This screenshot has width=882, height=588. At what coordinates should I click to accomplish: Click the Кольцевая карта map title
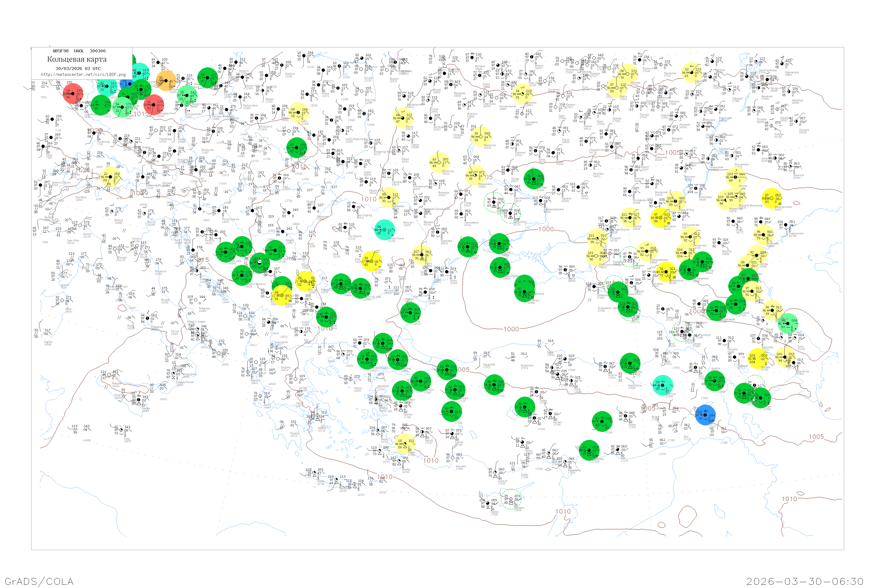[77, 59]
